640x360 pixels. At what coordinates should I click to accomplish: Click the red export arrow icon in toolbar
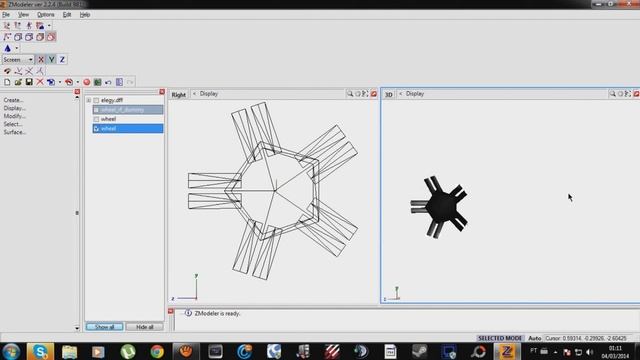tap(69, 82)
